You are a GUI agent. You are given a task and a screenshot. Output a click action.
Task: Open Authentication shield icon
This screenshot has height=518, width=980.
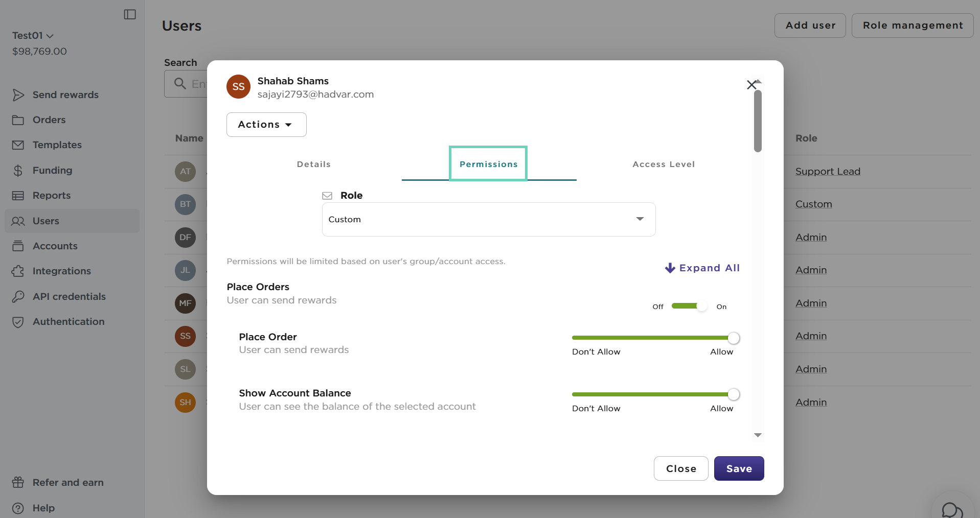[18, 322]
